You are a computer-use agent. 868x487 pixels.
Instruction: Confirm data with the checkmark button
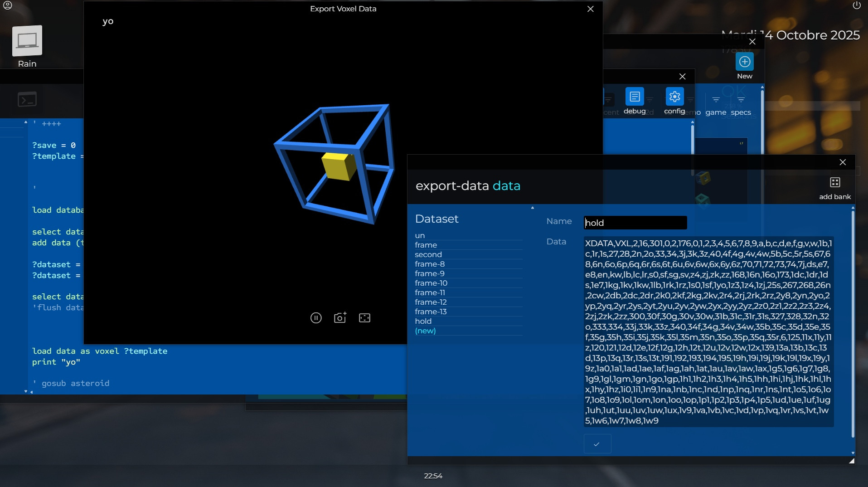597,444
